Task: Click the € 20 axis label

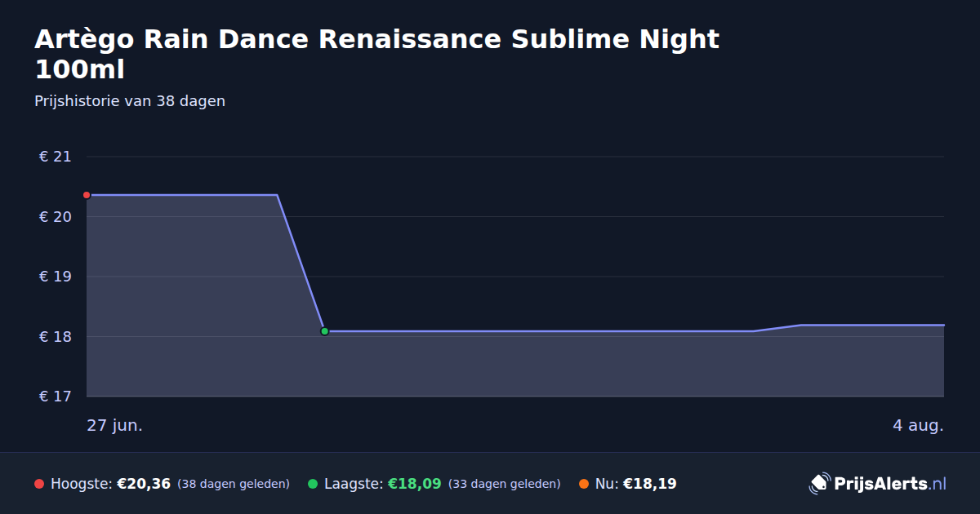Action: point(55,217)
